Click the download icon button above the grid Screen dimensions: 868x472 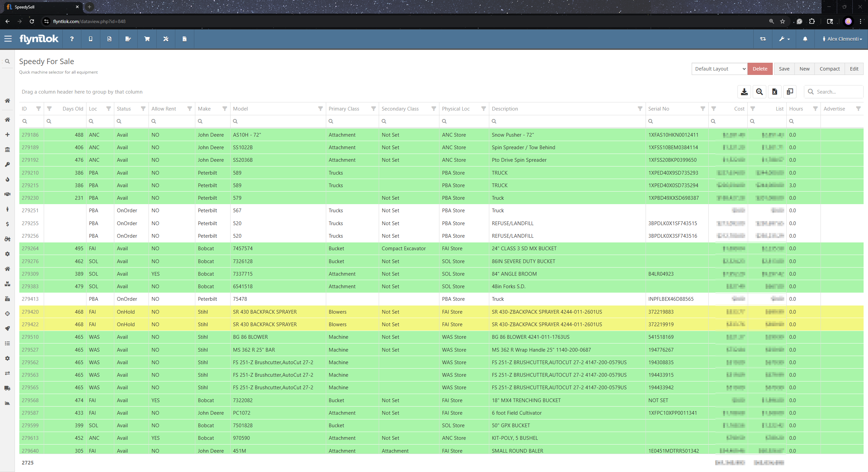click(744, 92)
